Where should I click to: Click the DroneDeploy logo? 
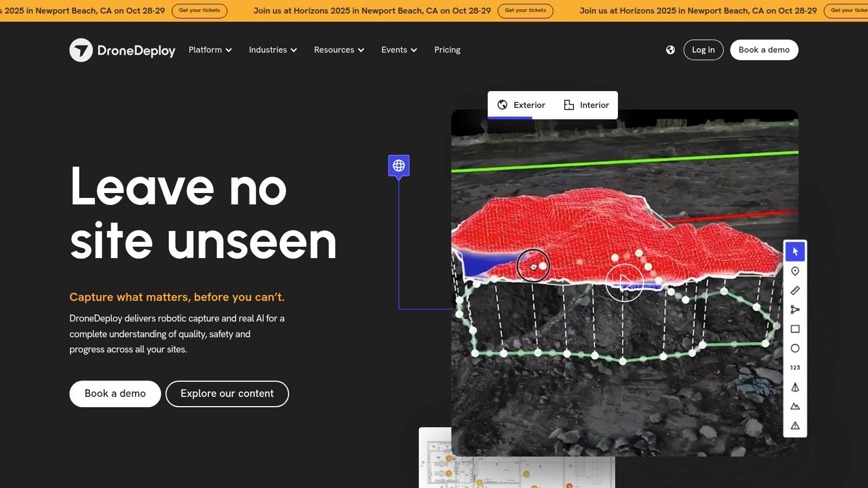(122, 50)
